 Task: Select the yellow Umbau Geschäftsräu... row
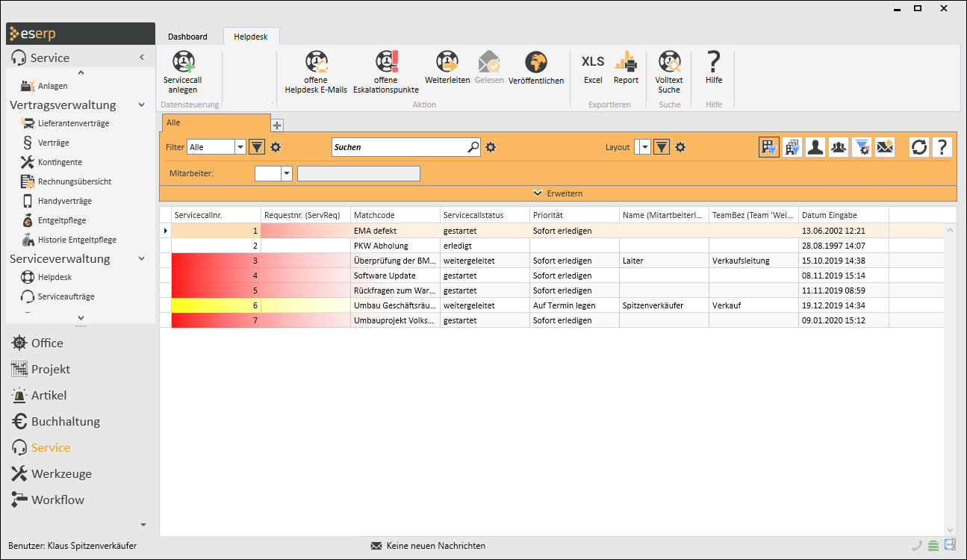[x=552, y=305]
